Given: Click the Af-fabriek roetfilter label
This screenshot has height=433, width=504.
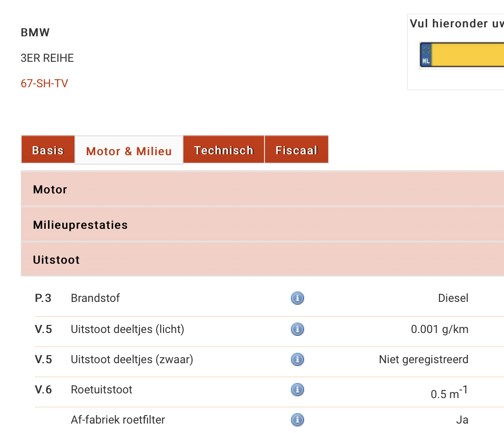Looking at the screenshot, I should pyautogui.click(x=118, y=420).
